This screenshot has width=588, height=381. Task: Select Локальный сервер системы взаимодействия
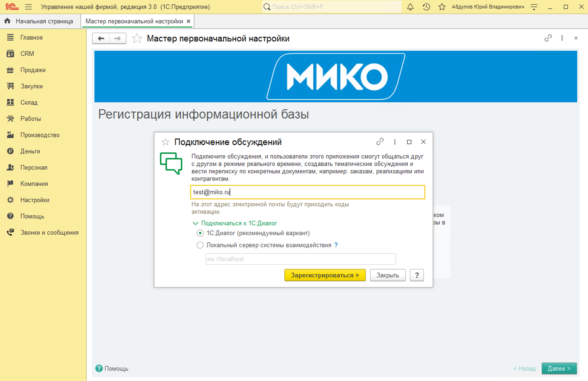coord(200,245)
